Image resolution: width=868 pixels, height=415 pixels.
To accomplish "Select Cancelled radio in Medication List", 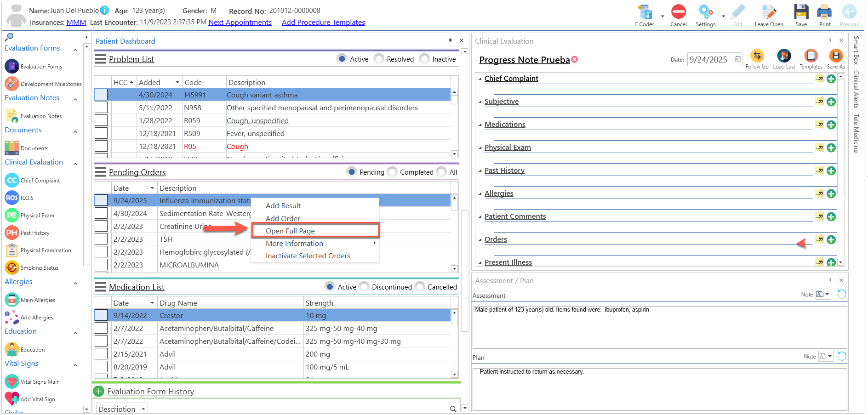I will pyautogui.click(x=420, y=287).
